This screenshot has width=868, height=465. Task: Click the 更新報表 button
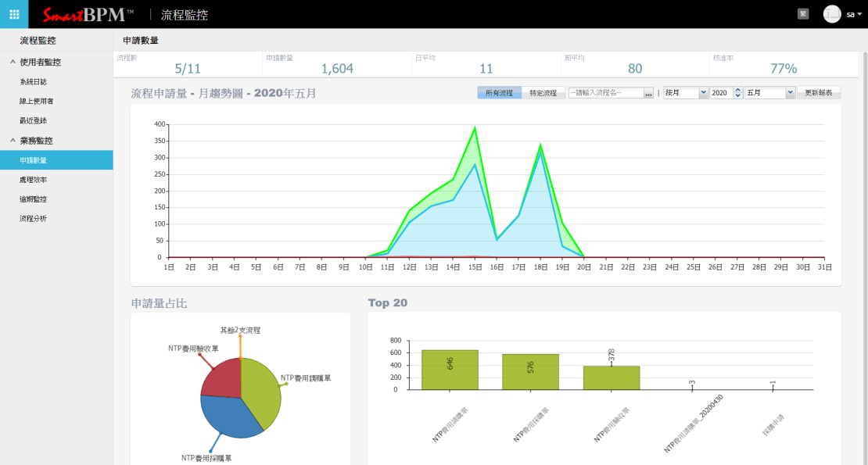pyautogui.click(x=818, y=93)
